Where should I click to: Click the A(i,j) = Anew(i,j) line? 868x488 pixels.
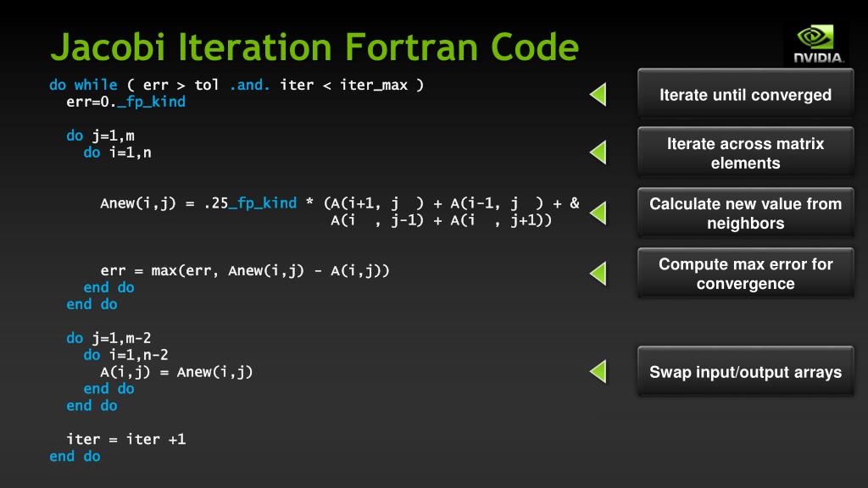tap(176, 372)
